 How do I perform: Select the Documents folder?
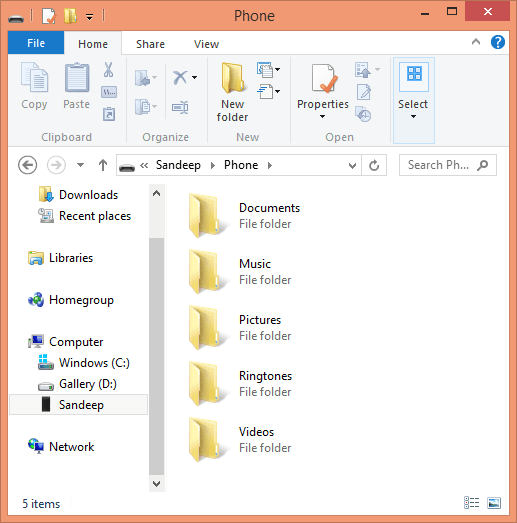(x=244, y=216)
